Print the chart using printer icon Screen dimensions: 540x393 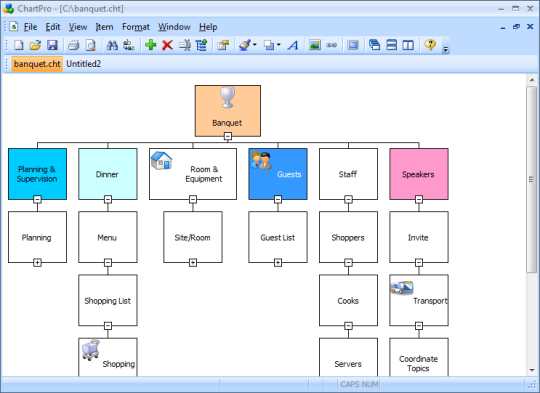[73, 45]
